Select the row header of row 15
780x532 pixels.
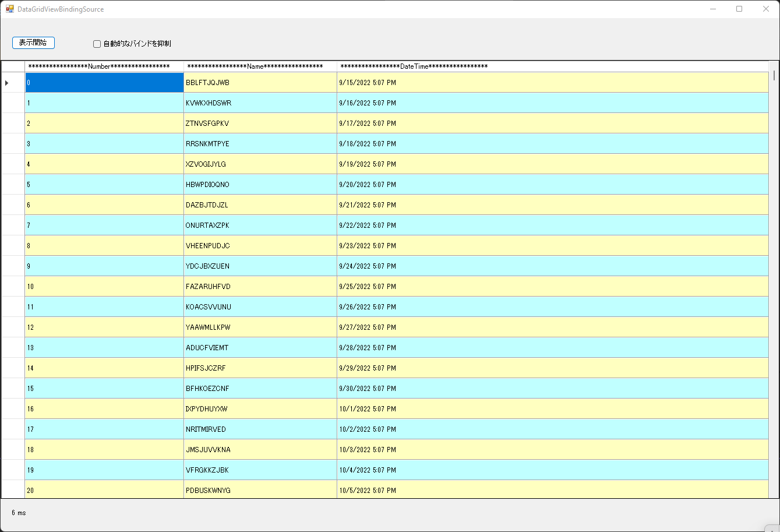click(13, 388)
